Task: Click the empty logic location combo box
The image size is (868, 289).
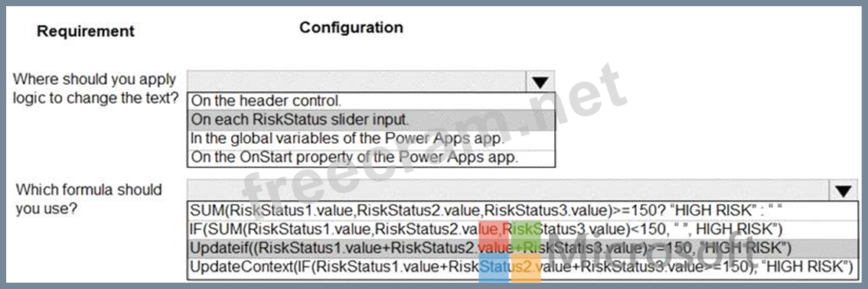Action: pyautogui.click(x=357, y=81)
